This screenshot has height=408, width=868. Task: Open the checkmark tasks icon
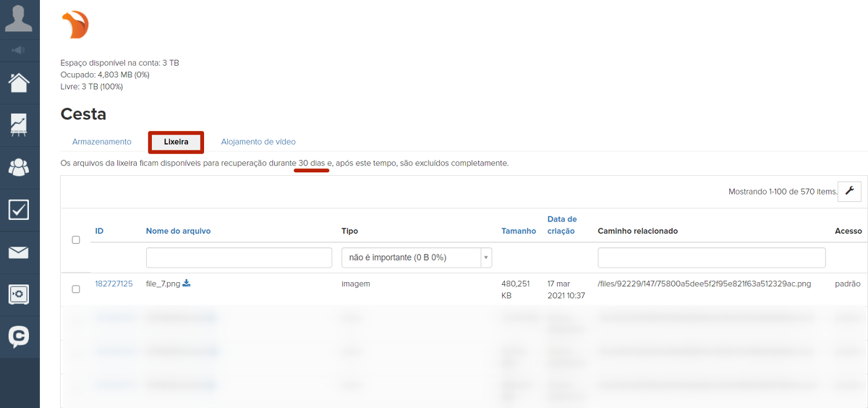pos(20,210)
